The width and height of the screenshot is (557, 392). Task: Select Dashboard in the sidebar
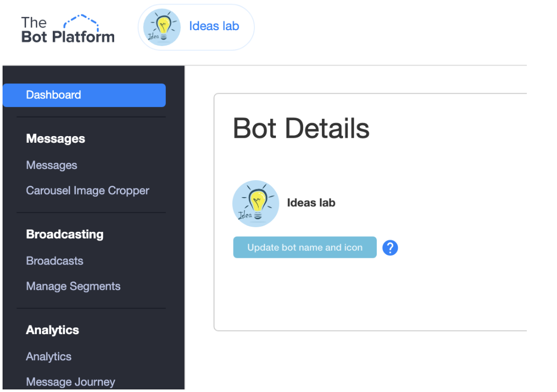84,95
